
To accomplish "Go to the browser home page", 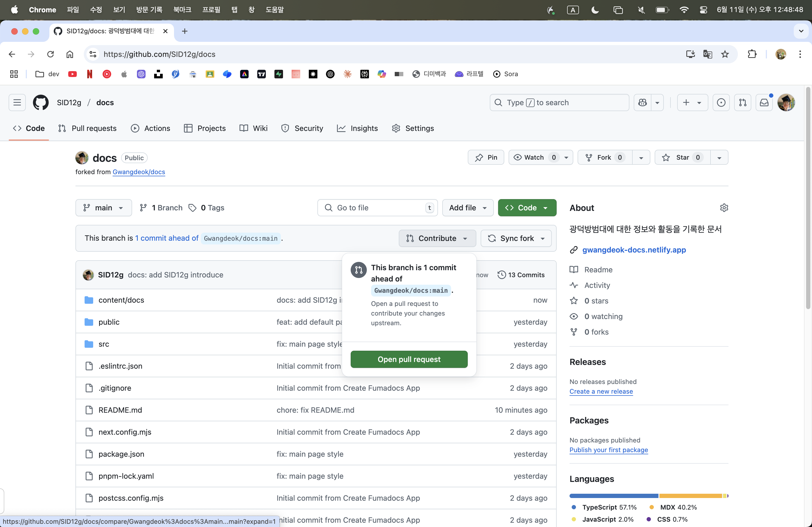I will [x=70, y=54].
